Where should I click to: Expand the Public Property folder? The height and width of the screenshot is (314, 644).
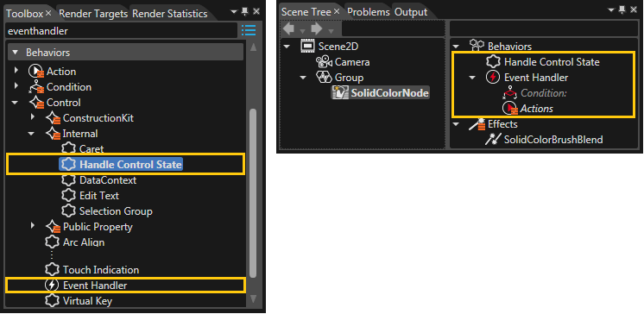pyautogui.click(x=33, y=226)
